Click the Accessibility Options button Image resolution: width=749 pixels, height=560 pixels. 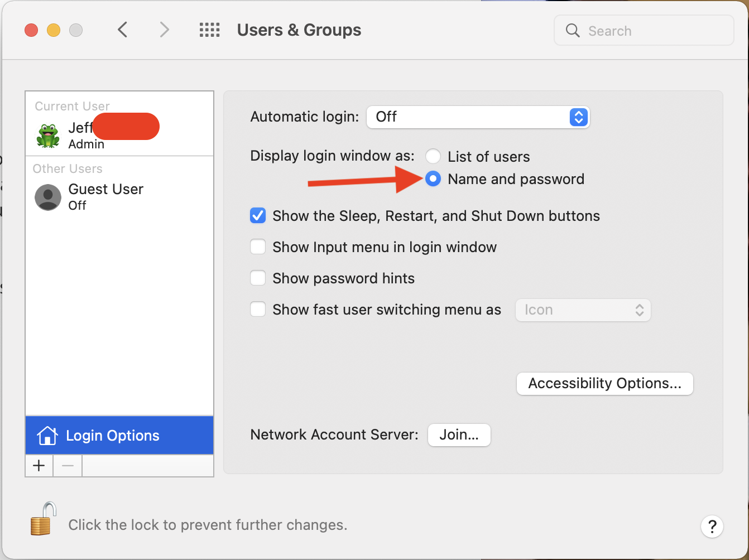pyautogui.click(x=604, y=384)
